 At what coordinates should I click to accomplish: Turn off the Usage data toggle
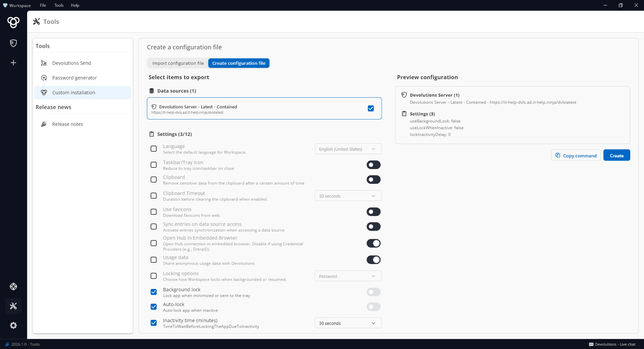coord(373,260)
